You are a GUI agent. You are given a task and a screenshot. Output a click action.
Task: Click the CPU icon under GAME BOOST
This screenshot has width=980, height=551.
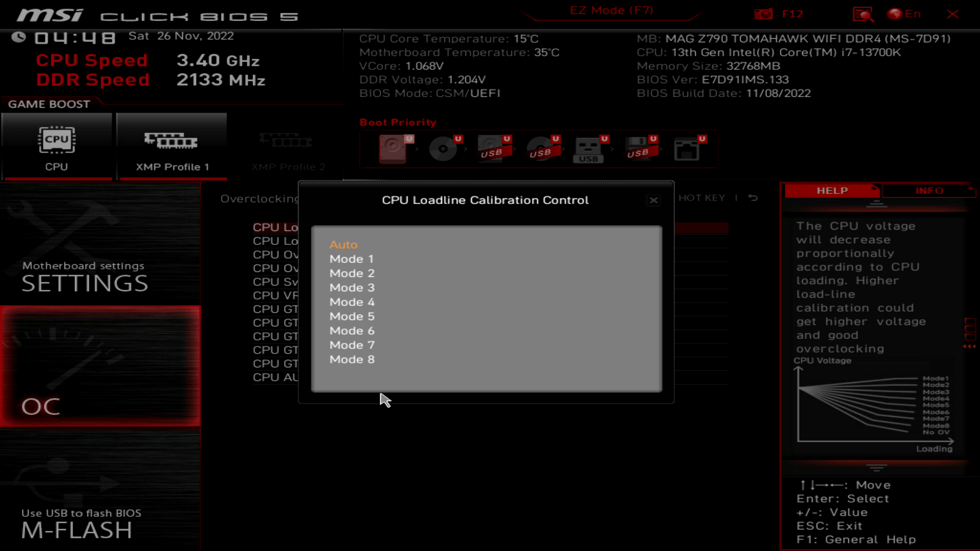57,139
